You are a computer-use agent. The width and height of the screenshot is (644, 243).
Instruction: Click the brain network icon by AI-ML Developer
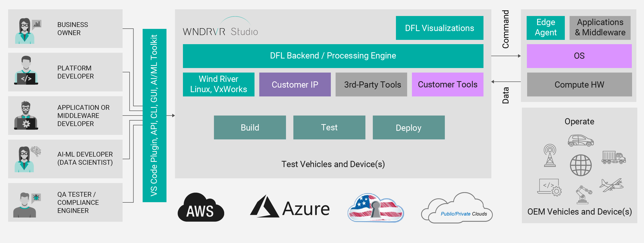[36, 151]
